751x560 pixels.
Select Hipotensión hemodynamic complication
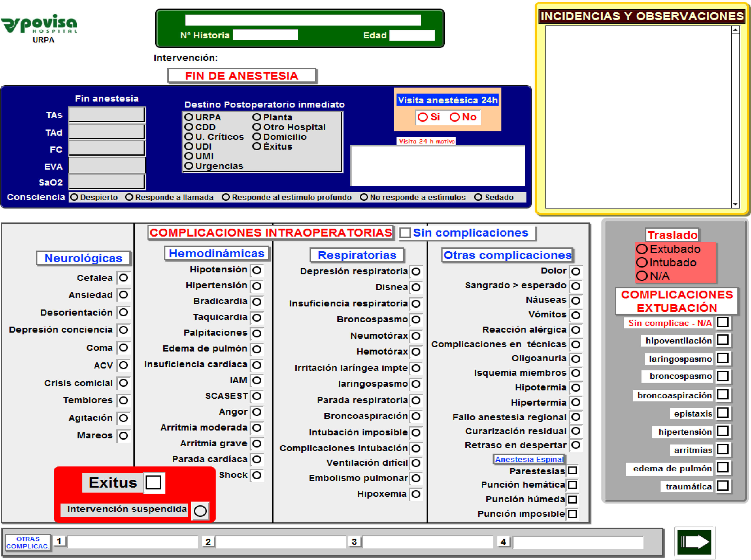click(257, 270)
